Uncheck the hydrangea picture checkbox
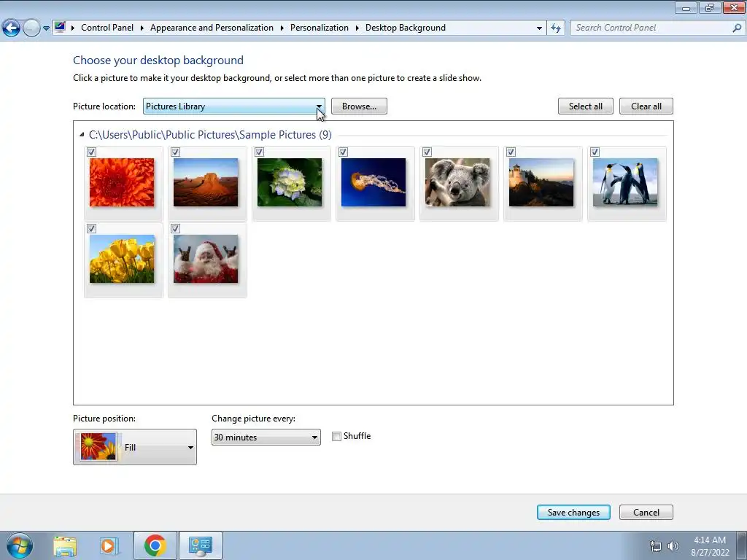The image size is (747, 560). coord(259,152)
